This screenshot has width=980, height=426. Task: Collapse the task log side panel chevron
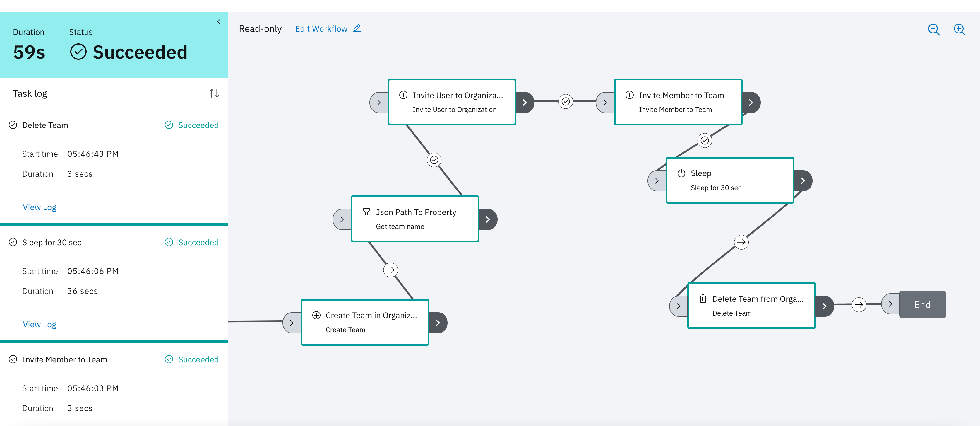click(219, 22)
